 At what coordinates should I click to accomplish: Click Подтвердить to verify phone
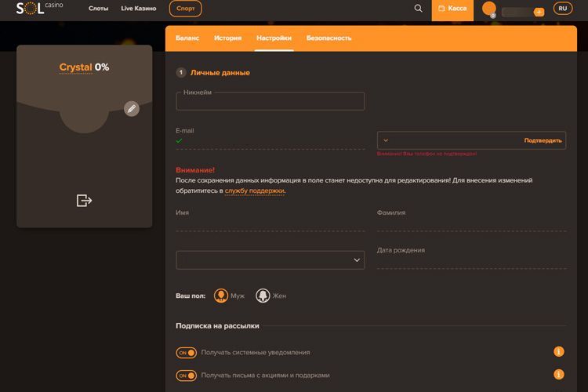tap(543, 140)
